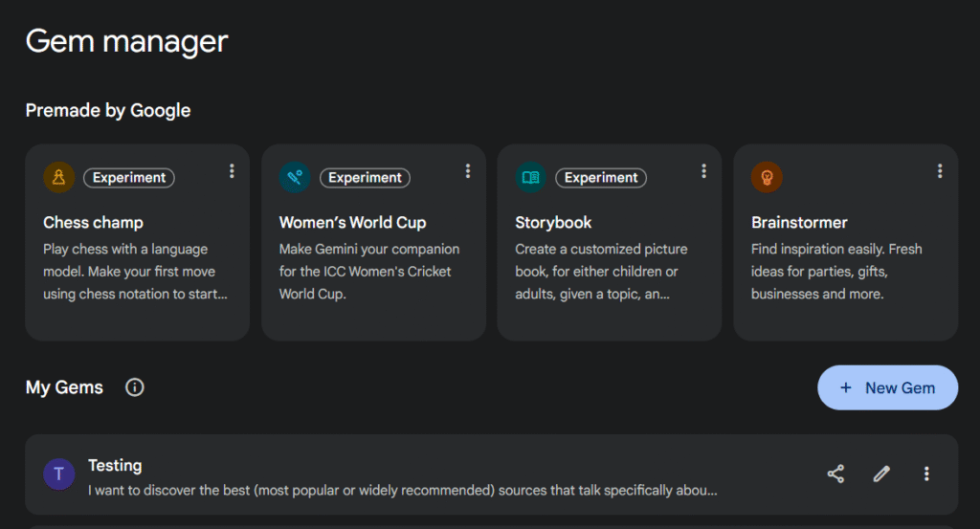980x529 pixels.
Task: Click the Brainstormer lightbulb icon
Action: coord(767,177)
